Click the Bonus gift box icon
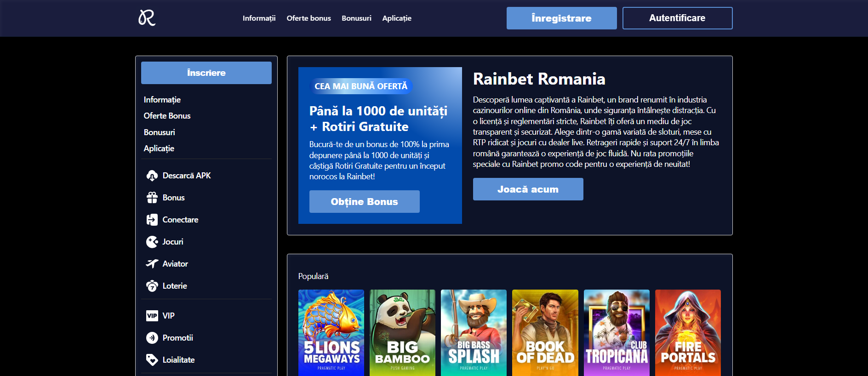This screenshot has width=868, height=376. tap(152, 198)
